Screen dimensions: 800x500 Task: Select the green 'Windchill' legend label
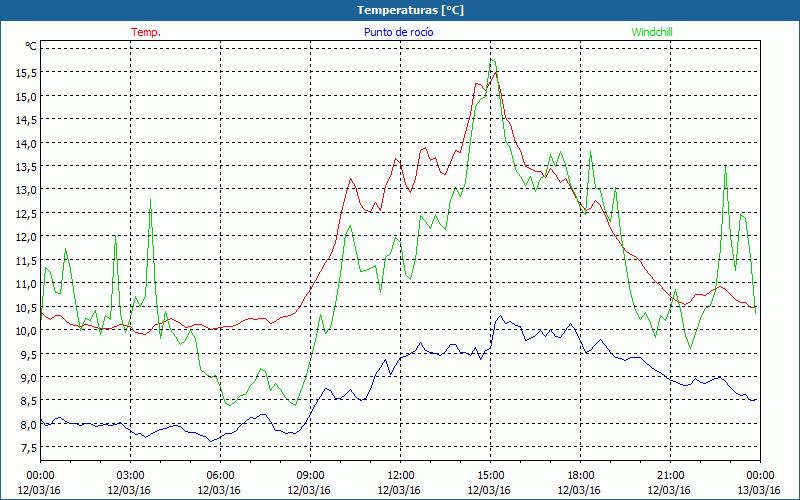coord(652,32)
